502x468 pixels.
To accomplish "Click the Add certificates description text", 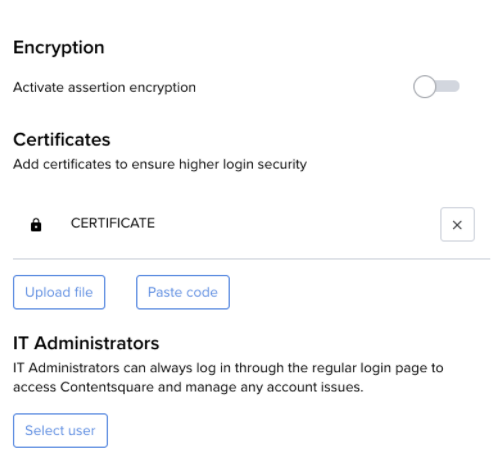I will click(x=160, y=164).
